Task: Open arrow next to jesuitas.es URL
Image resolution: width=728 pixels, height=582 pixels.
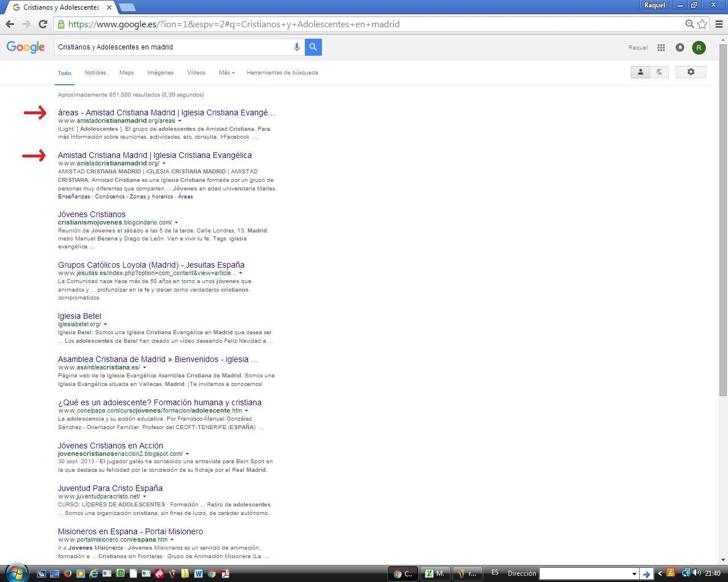Action: point(241,273)
